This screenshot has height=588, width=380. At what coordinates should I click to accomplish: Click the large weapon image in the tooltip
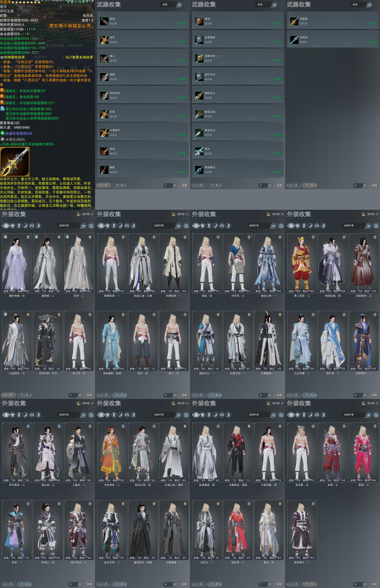pyautogui.click(x=15, y=162)
